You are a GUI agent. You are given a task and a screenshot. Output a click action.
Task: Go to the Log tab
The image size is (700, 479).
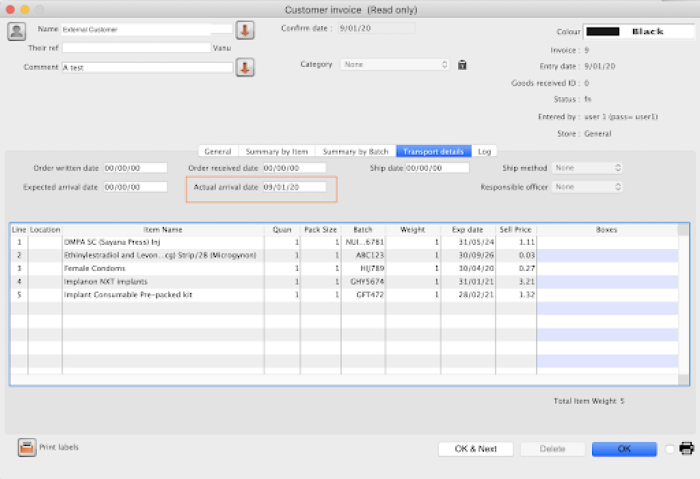pyautogui.click(x=484, y=151)
